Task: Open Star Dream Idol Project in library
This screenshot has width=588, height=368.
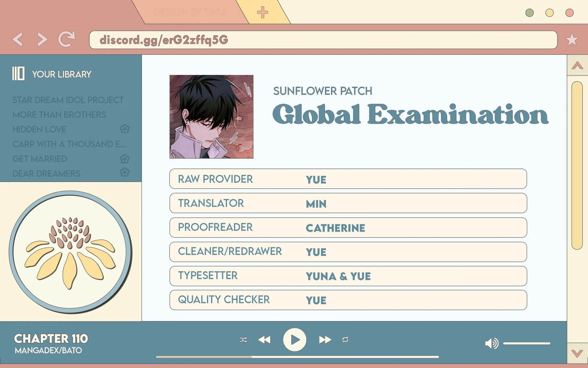Action: pyautogui.click(x=68, y=100)
